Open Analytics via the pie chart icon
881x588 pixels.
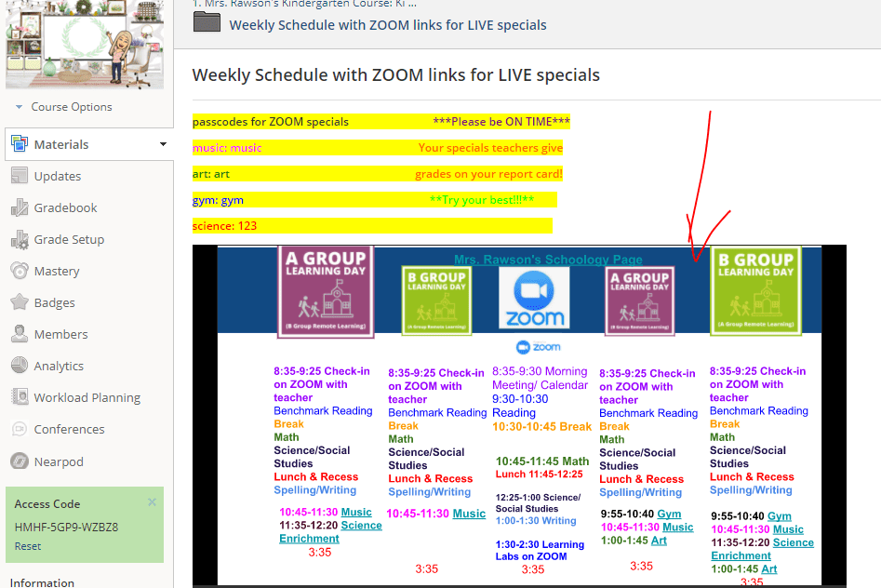coord(20,366)
